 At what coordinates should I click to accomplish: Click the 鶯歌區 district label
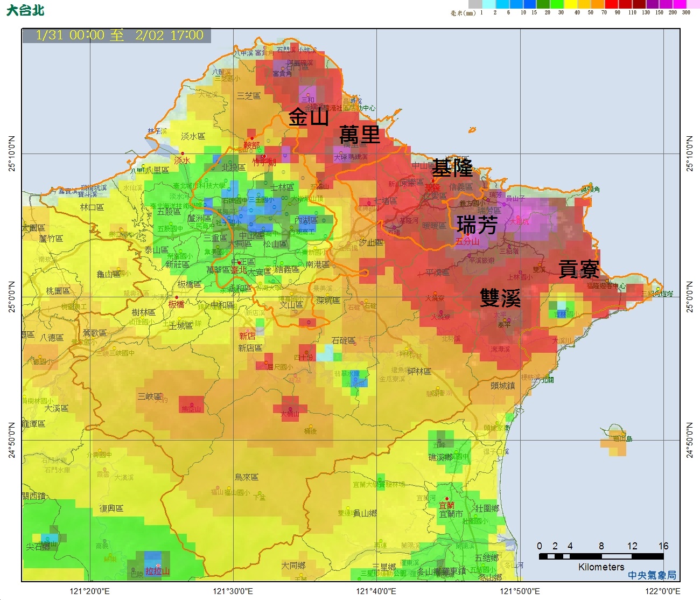point(95,333)
